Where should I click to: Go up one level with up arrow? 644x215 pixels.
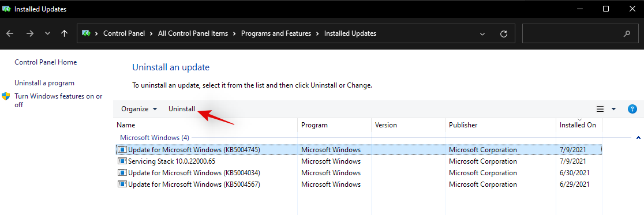pos(64,33)
